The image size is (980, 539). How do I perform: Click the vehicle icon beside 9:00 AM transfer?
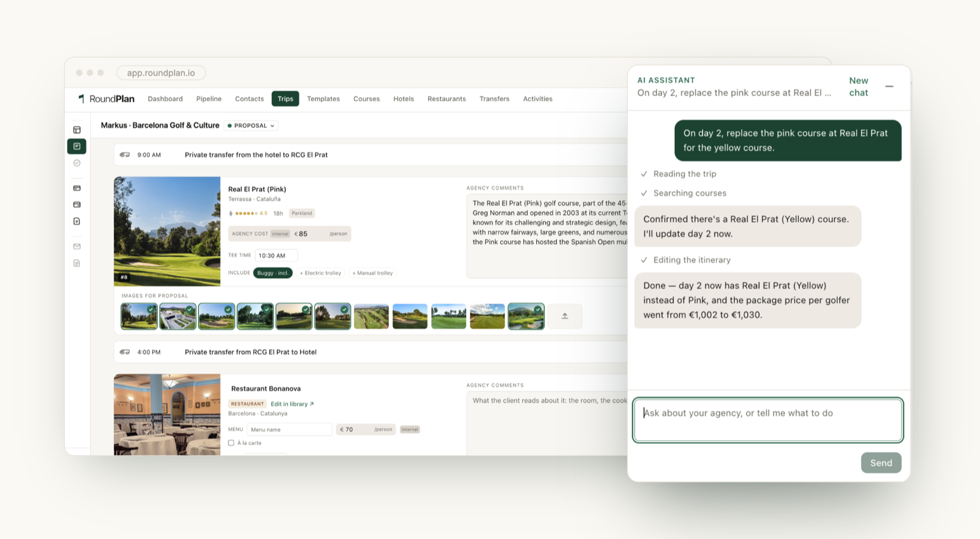[125, 155]
